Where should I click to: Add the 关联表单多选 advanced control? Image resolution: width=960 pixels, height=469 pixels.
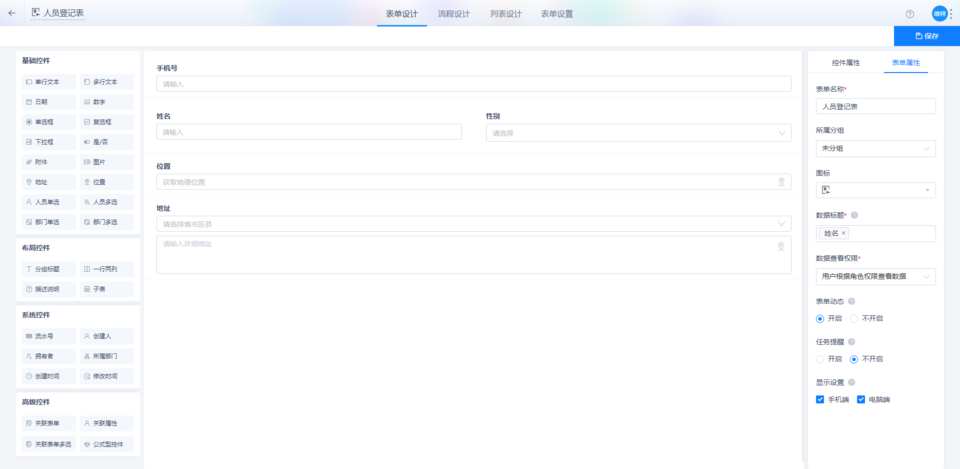tap(48, 445)
